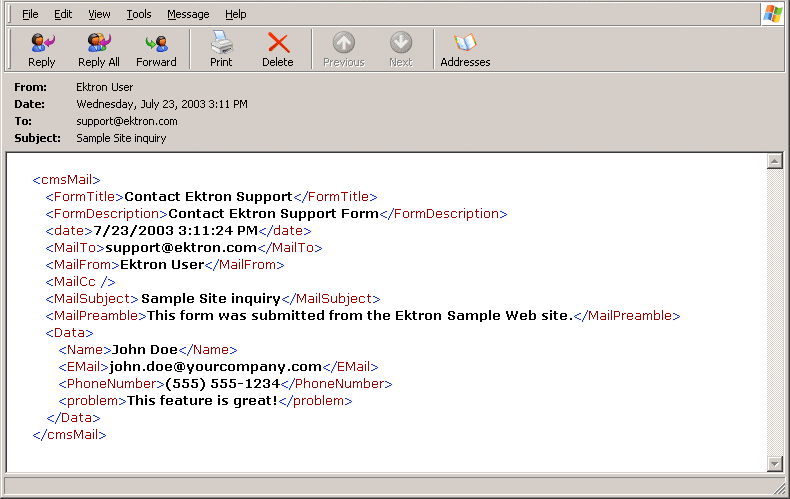Go to the Previous message
This screenshot has height=499, width=790.
[344, 50]
